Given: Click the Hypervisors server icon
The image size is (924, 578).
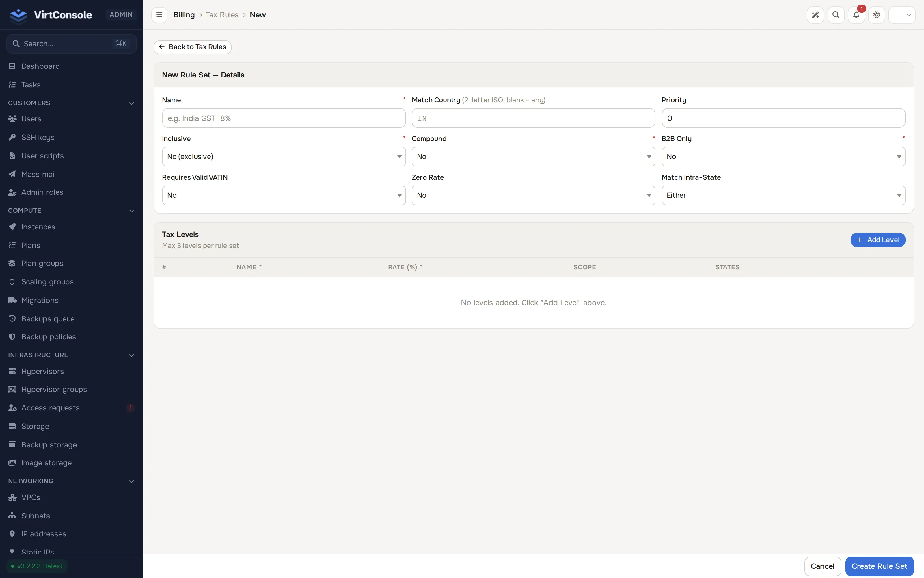Looking at the screenshot, I should [12, 371].
